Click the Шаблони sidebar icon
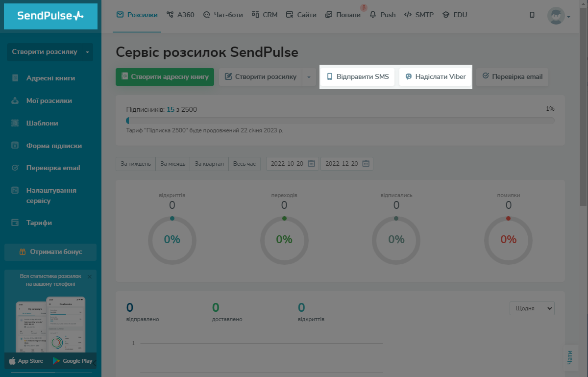Screen dimensions: 588x377 pos(15,123)
